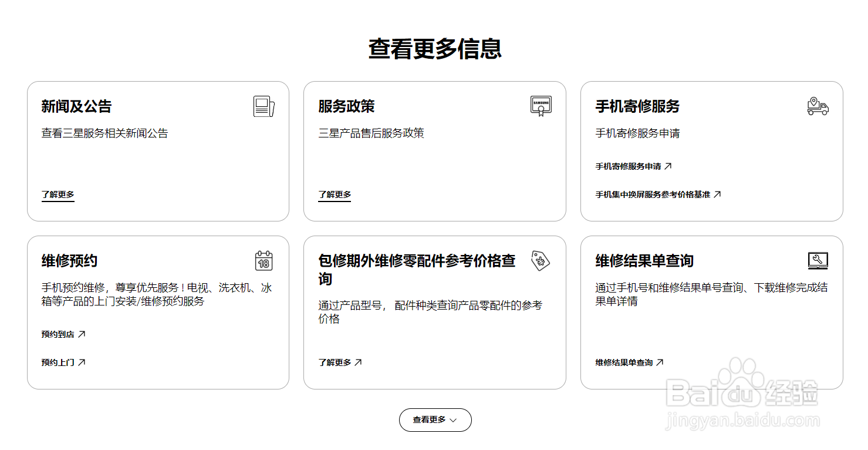Click arrow icon beside 预约上门
This screenshot has height=450, width=868.
pos(82,362)
